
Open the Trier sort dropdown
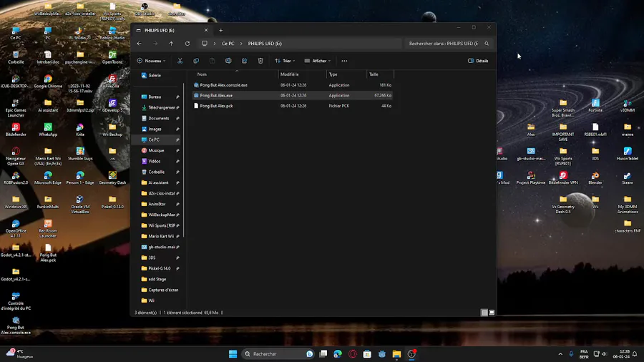(x=285, y=61)
